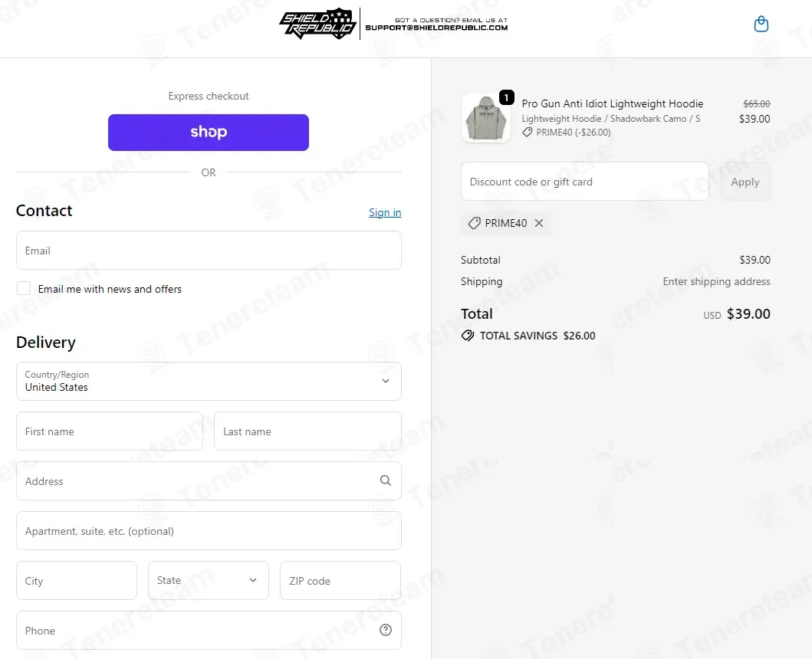The width and height of the screenshot is (812, 659).
Task: Click the PRIME40 discount tag icon
Action: pyautogui.click(x=474, y=223)
